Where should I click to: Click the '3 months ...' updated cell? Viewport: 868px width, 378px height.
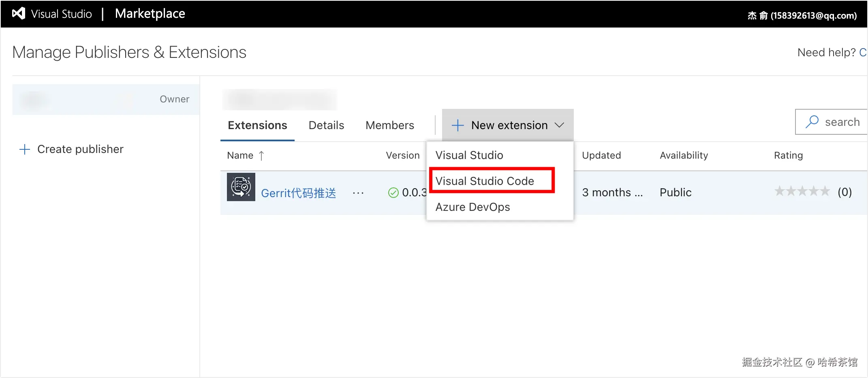coord(612,192)
